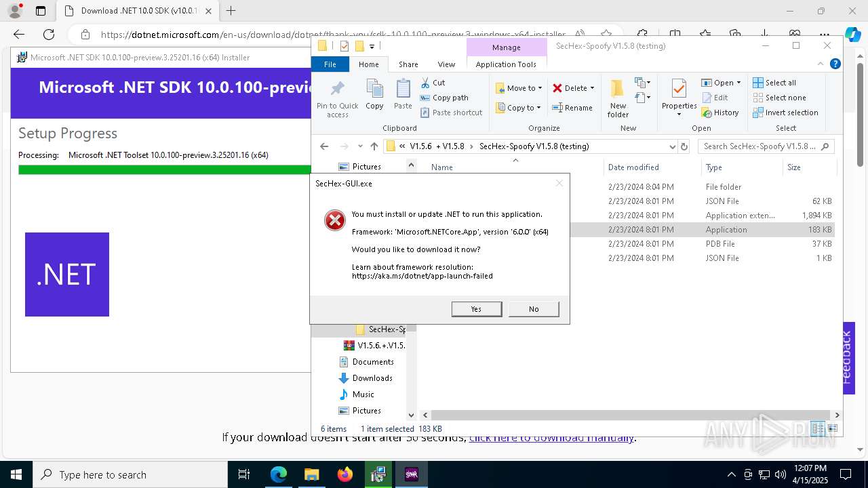Open Microsoft Edge from the taskbar
The height and width of the screenshot is (488, 868).
pyautogui.click(x=279, y=474)
